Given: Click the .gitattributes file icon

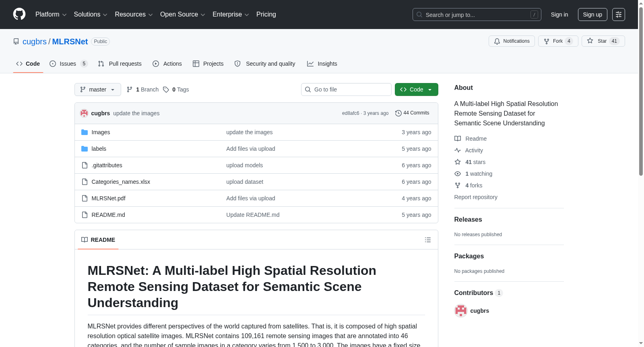Looking at the screenshot, I should 85,165.
